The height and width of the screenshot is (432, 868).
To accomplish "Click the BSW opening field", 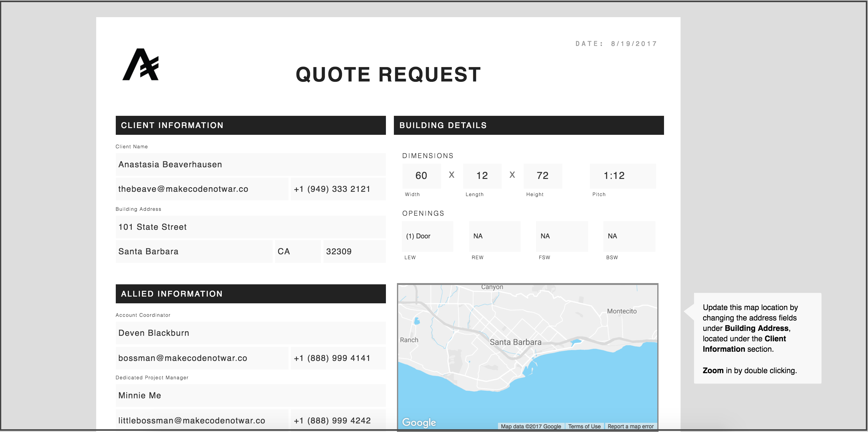I will (629, 236).
